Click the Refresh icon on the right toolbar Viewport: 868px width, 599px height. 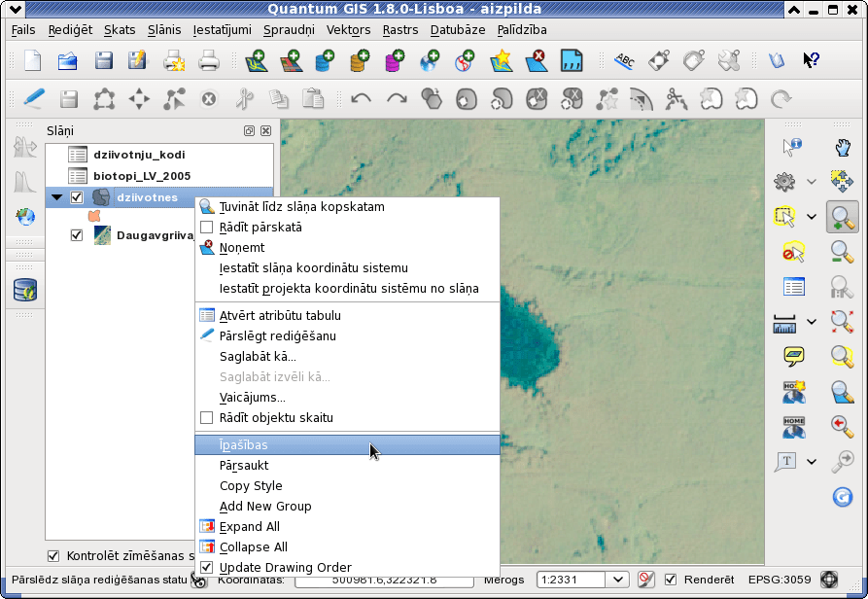click(x=842, y=497)
